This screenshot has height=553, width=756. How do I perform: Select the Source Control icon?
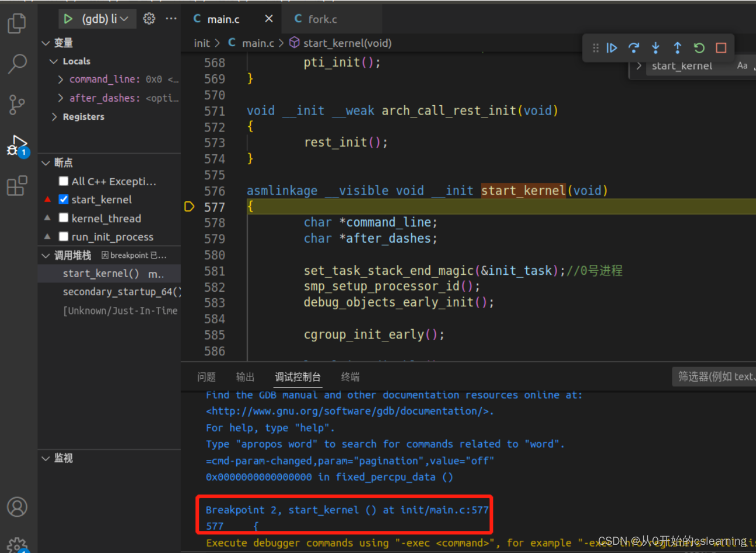[x=17, y=104]
